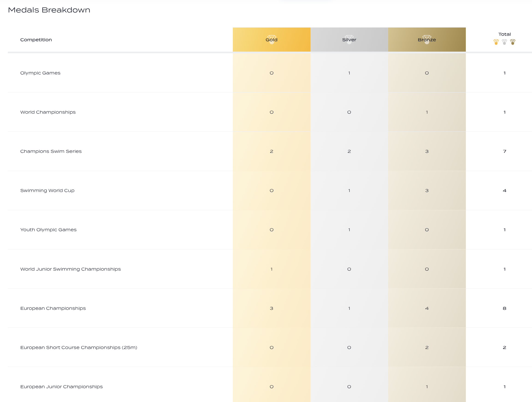
Task: Click European Championships total of 8
Action: pos(505,308)
